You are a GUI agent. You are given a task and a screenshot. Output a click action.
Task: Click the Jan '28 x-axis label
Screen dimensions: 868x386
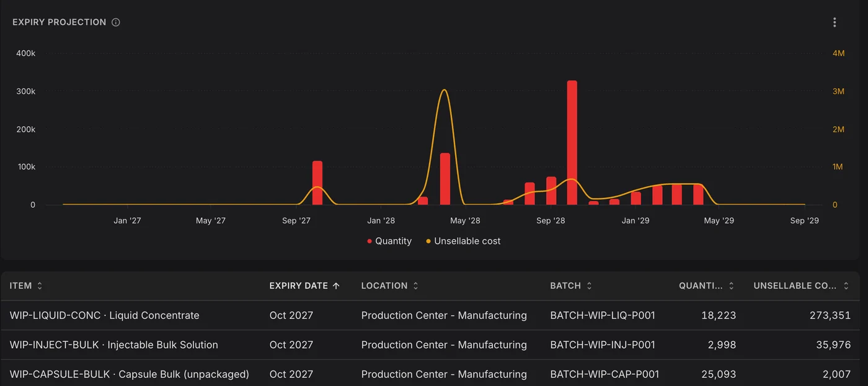point(381,220)
